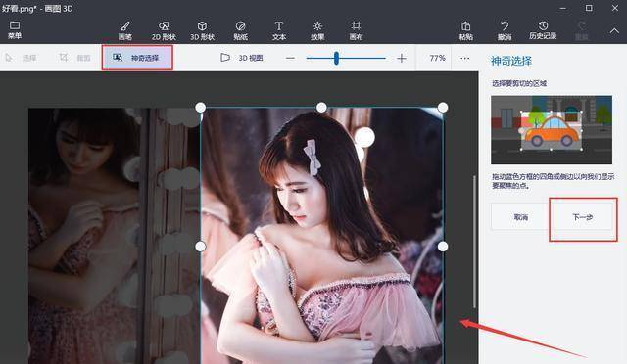
Task: Activate 神奇选择 magic select
Action: click(137, 58)
